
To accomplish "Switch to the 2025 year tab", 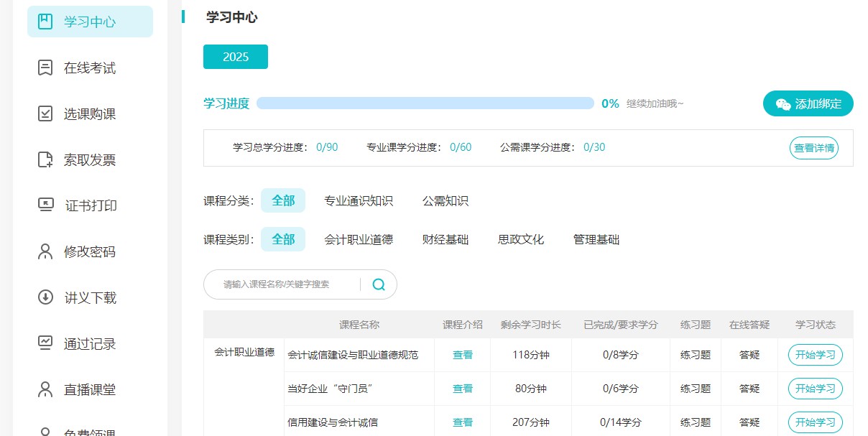I will [235, 55].
